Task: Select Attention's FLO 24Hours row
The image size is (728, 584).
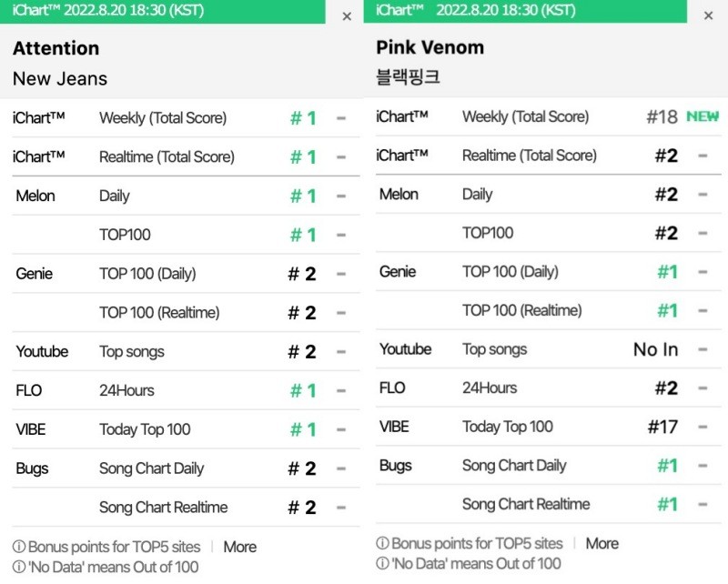Action: tap(186, 390)
